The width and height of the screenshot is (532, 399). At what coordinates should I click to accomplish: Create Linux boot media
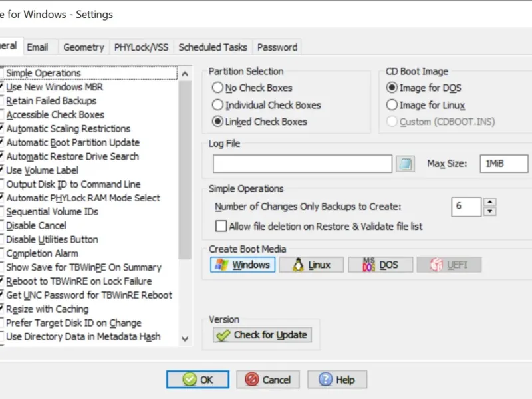pyautogui.click(x=311, y=265)
